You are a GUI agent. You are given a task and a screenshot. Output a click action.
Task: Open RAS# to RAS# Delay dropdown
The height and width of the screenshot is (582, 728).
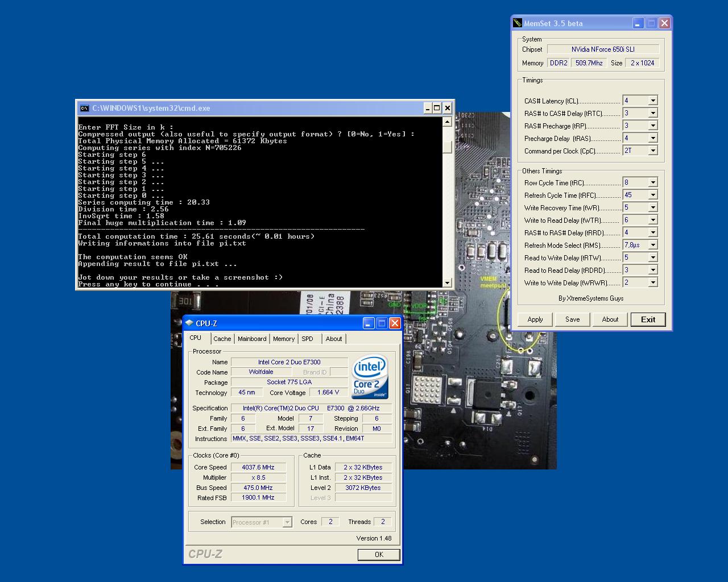(653, 232)
